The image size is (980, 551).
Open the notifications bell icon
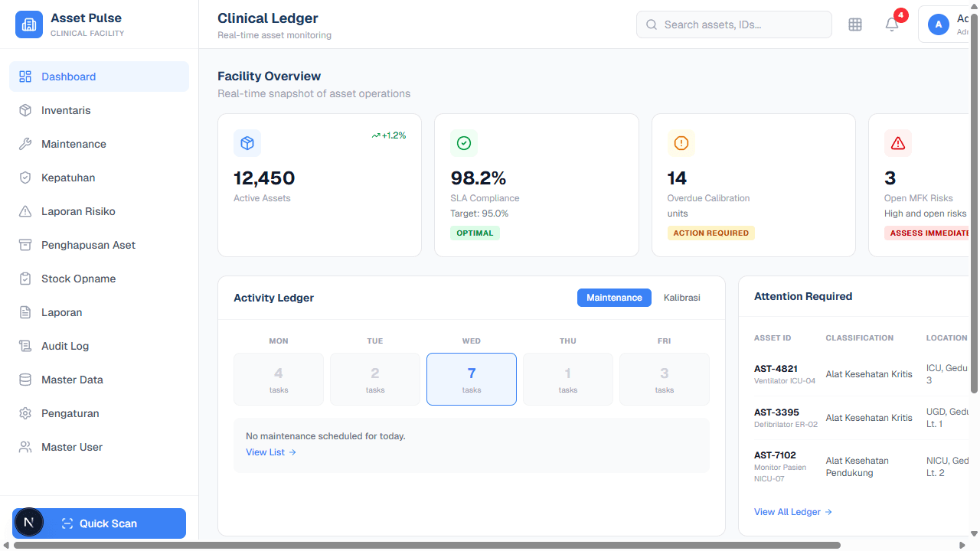click(x=892, y=24)
